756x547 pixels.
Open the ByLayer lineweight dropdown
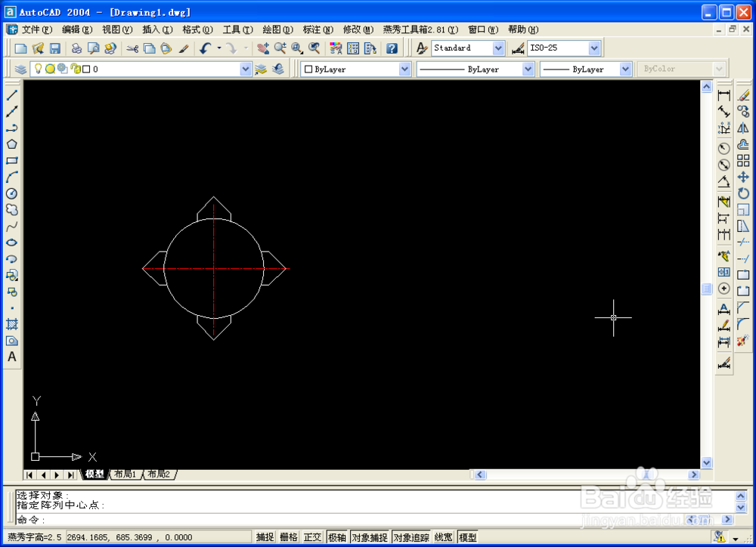click(x=625, y=69)
